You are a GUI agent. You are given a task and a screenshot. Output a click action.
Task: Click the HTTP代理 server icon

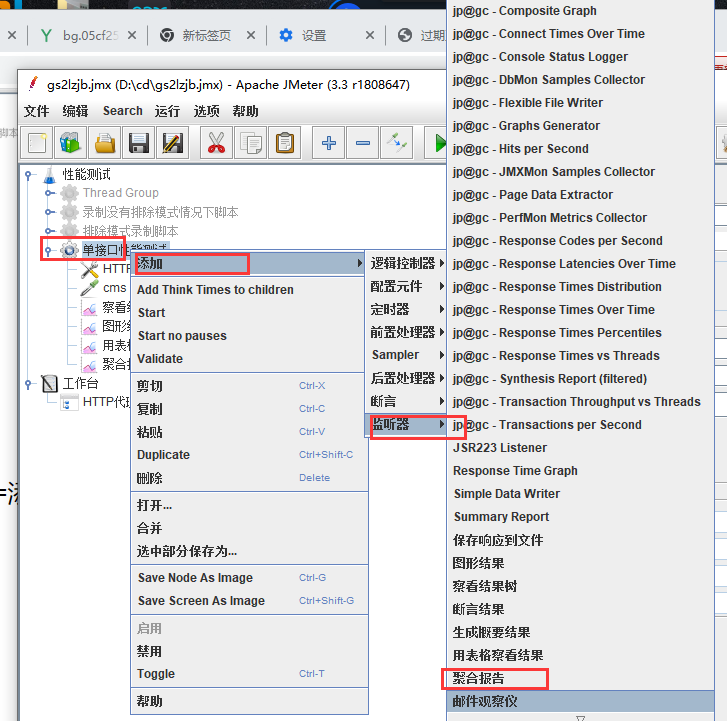(69, 402)
